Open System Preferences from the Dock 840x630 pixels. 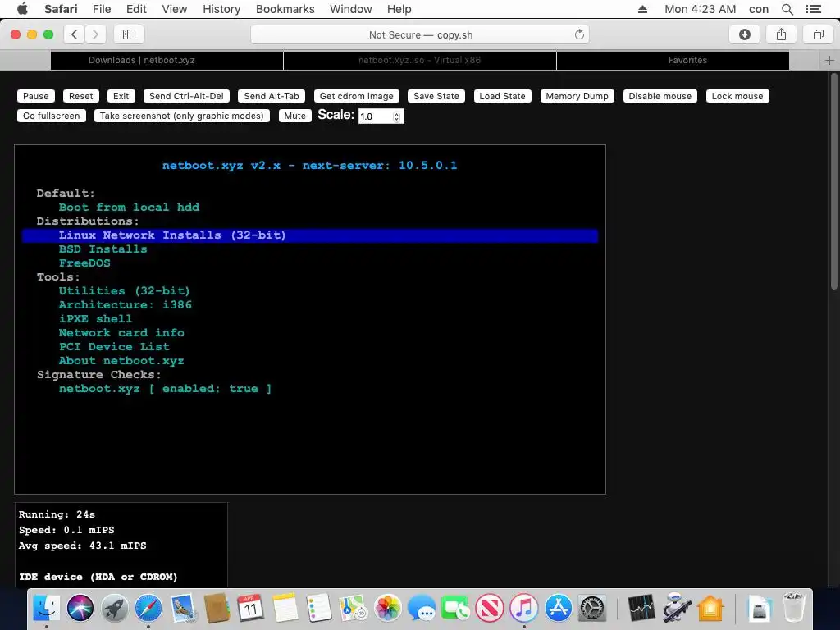592,609
